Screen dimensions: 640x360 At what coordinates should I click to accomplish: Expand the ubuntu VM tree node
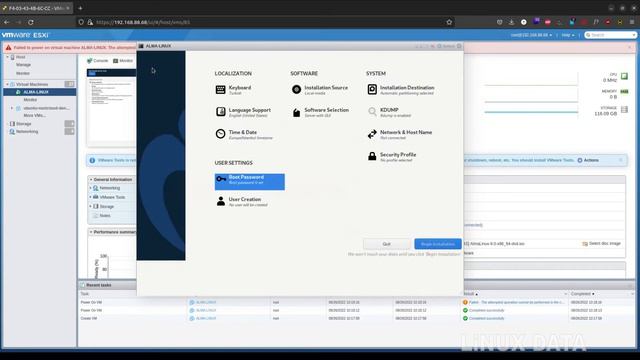pyautogui.click(x=12, y=108)
